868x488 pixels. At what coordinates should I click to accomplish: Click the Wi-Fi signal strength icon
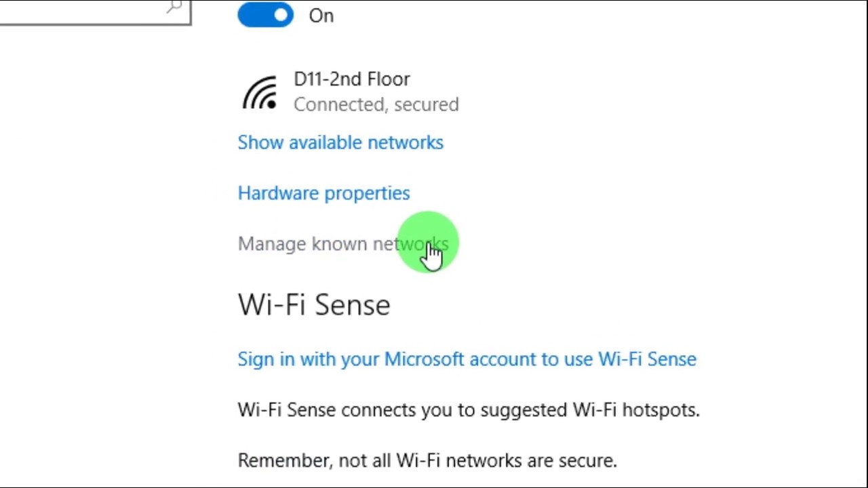pos(260,92)
